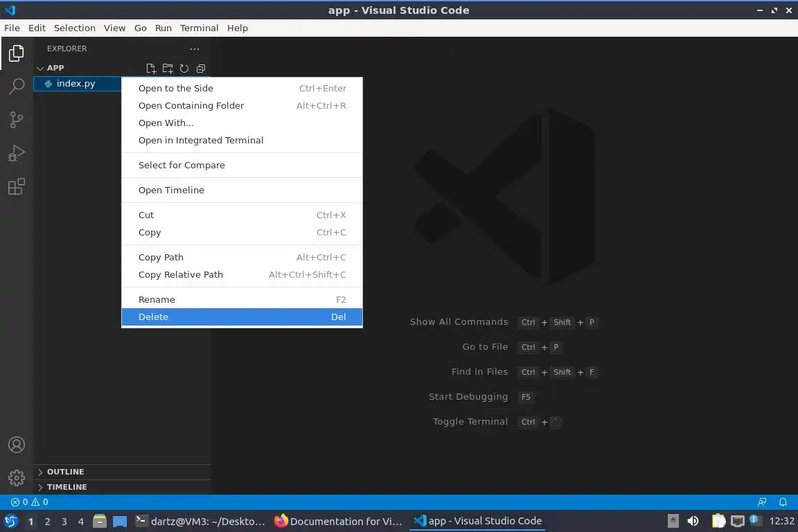The height and width of the screenshot is (532, 798).
Task: Choose Select for Compare
Action: tap(242, 165)
